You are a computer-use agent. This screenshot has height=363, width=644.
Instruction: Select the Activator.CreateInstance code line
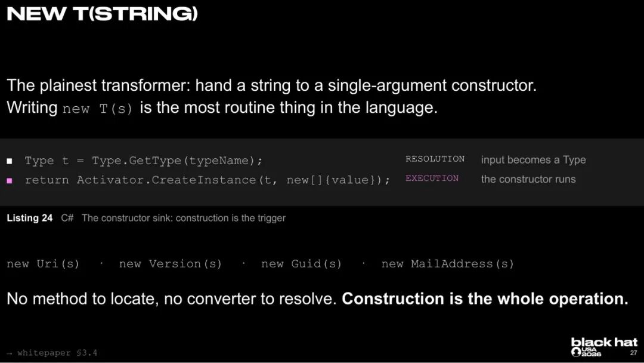click(208, 180)
